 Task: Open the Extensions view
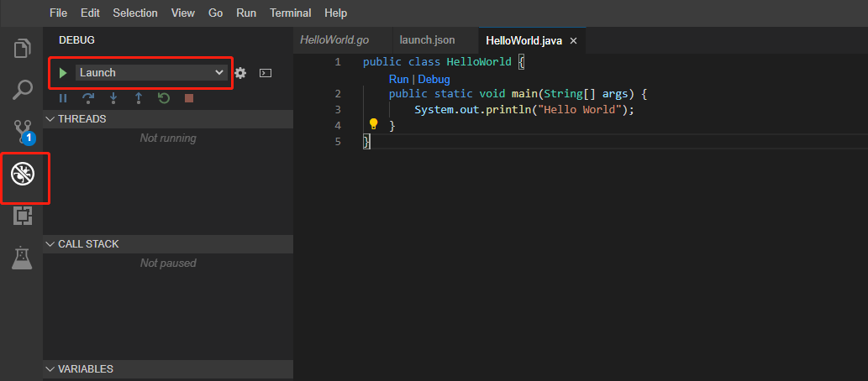pyautogui.click(x=22, y=216)
